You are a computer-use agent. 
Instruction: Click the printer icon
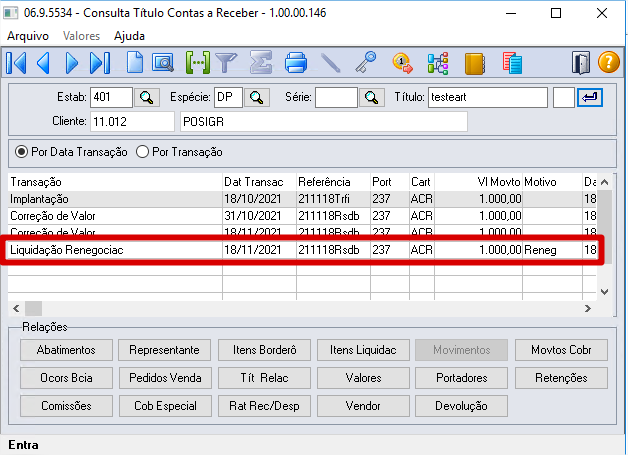296,63
